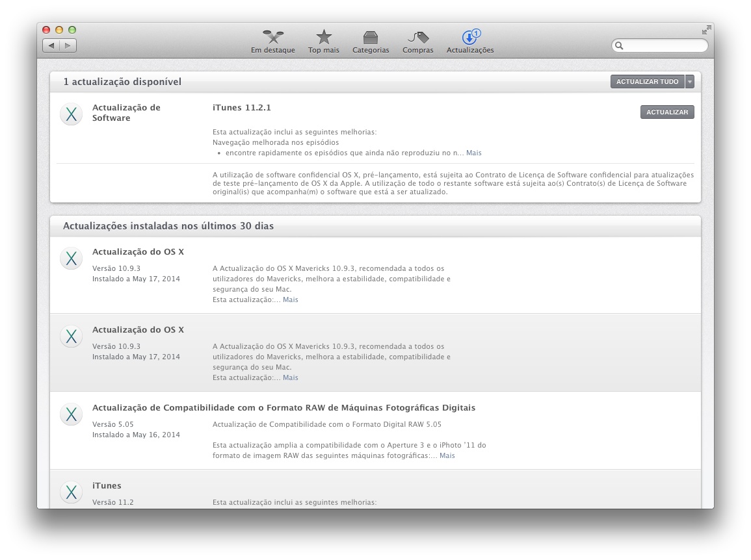
Task: Zoom the window with the green button
Action: coord(72,30)
